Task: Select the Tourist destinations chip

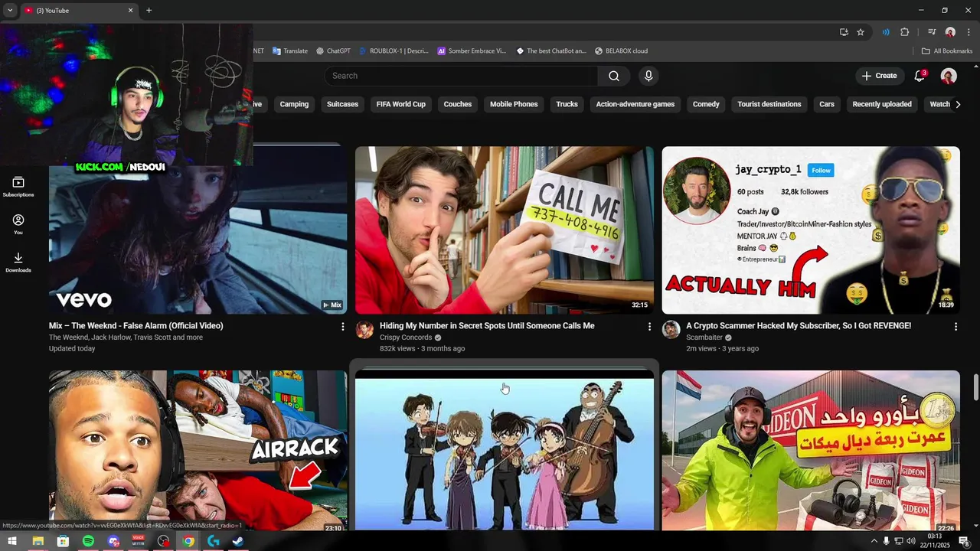Action: pyautogui.click(x=769, y=104)
